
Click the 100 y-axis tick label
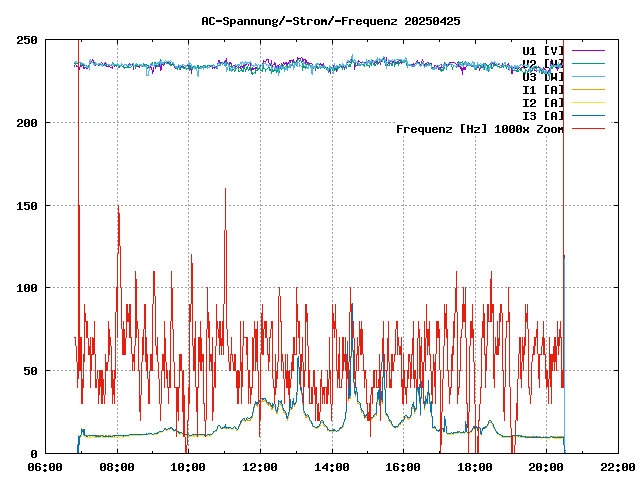[x=28, y=288]
